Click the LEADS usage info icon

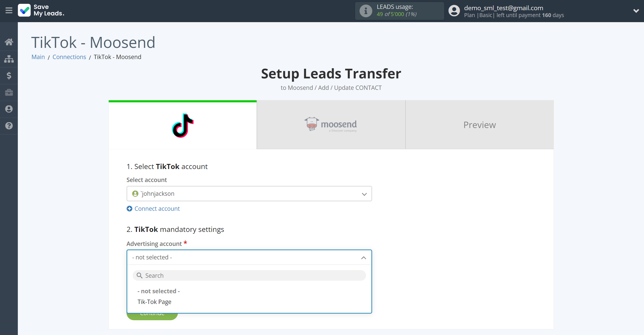coord(365,11)
